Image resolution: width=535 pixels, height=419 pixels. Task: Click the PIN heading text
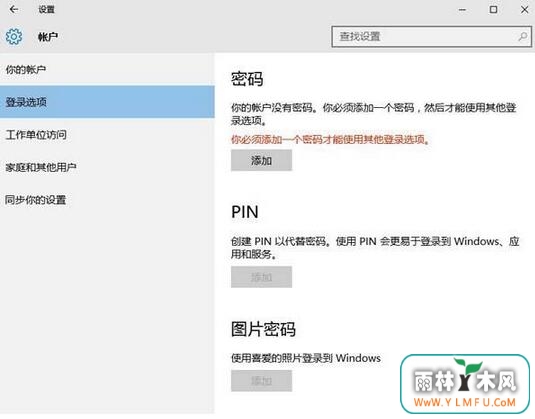(245, 212)
